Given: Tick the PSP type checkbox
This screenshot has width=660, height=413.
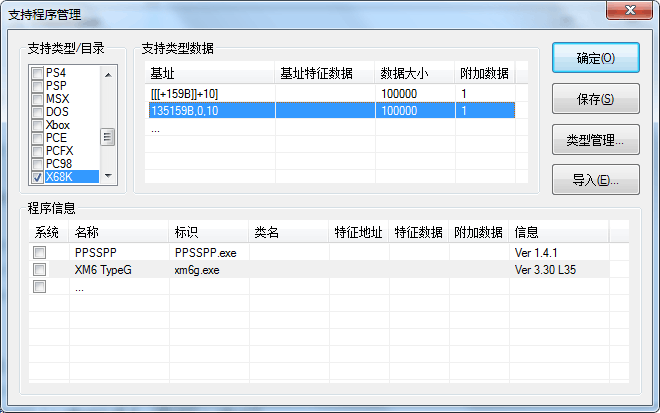Looking at the screenshot, I should 38,87.
